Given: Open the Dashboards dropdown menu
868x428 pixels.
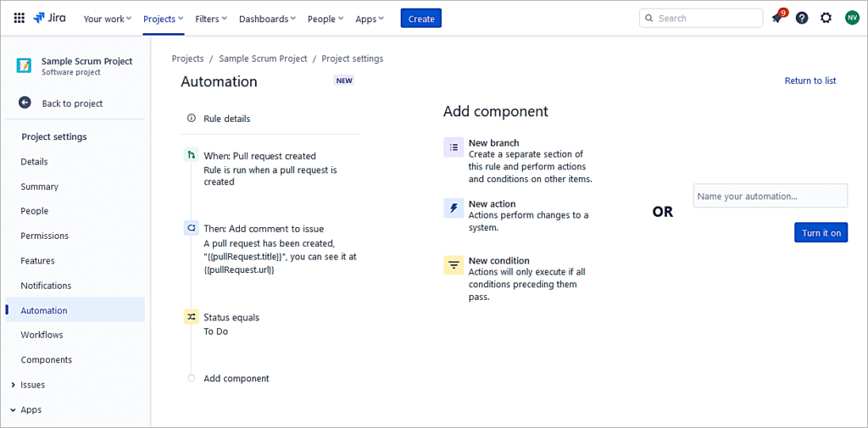Looking at the screenshot, I should click(x=267, y=19).
